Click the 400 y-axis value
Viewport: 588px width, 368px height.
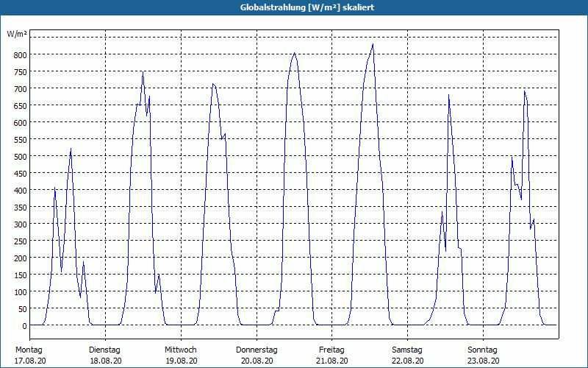click(x=21, y=191)
